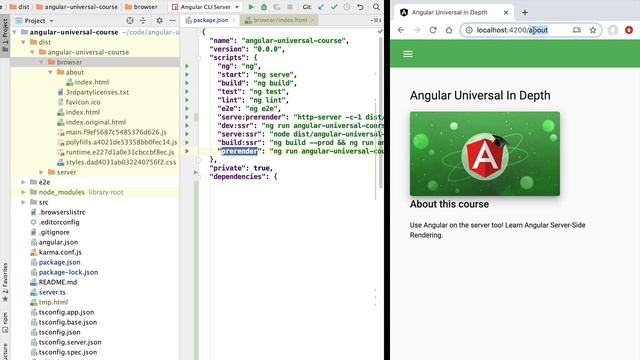This screenshot has height=360, width=640.
Task: Open Project panel settings gear
Action: pos(159,20)
